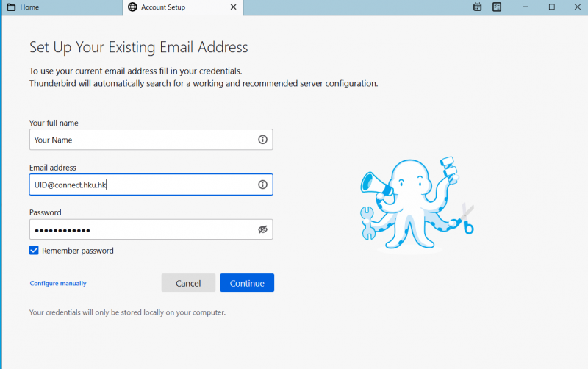This screenshot has height=369, width=588.
Task: Click the info icon in email address field
Action: (262, 184)
